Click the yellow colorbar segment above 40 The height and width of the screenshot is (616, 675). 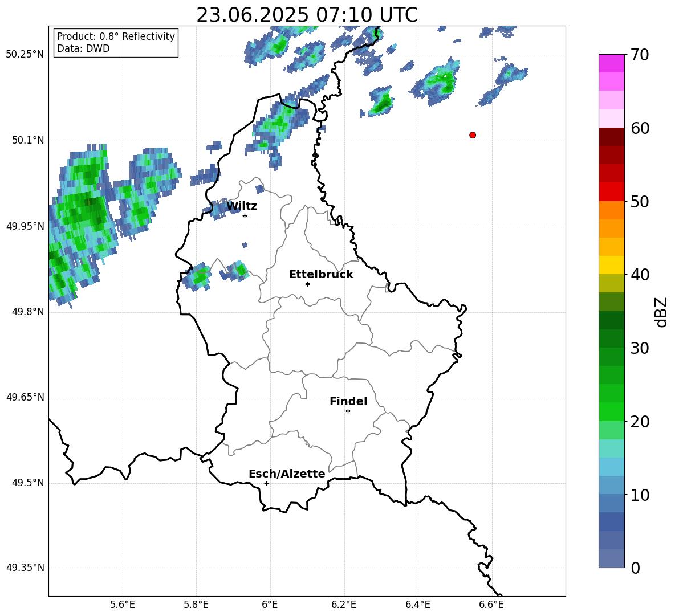point(611,265)
